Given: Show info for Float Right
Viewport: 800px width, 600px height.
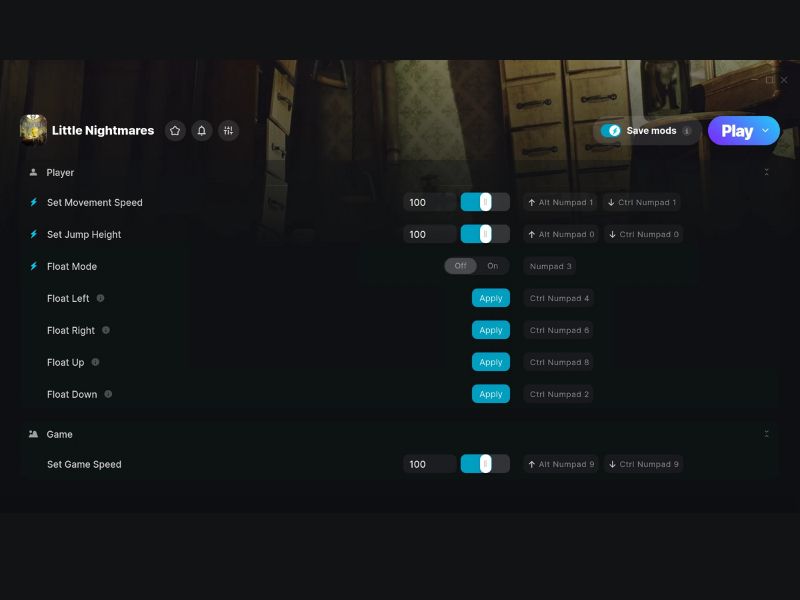Looking at the screenshot, I should click(x=106, y=330).
